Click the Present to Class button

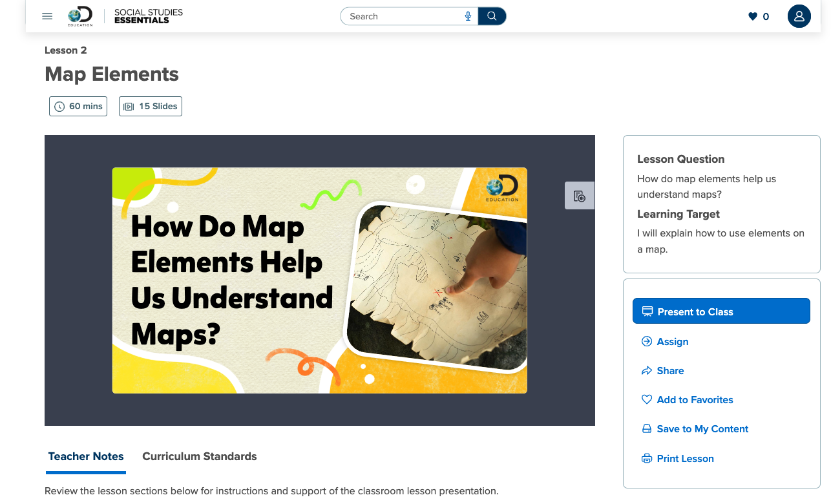(721, 311)
